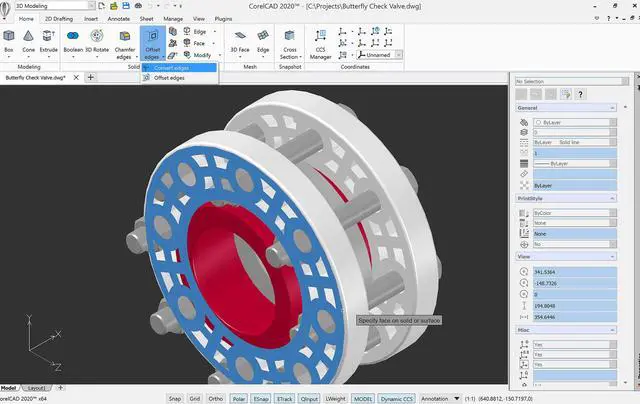Viewport: 640px width, 404px height.
Task: Open the Boolean operations tool
Action: 73,42
